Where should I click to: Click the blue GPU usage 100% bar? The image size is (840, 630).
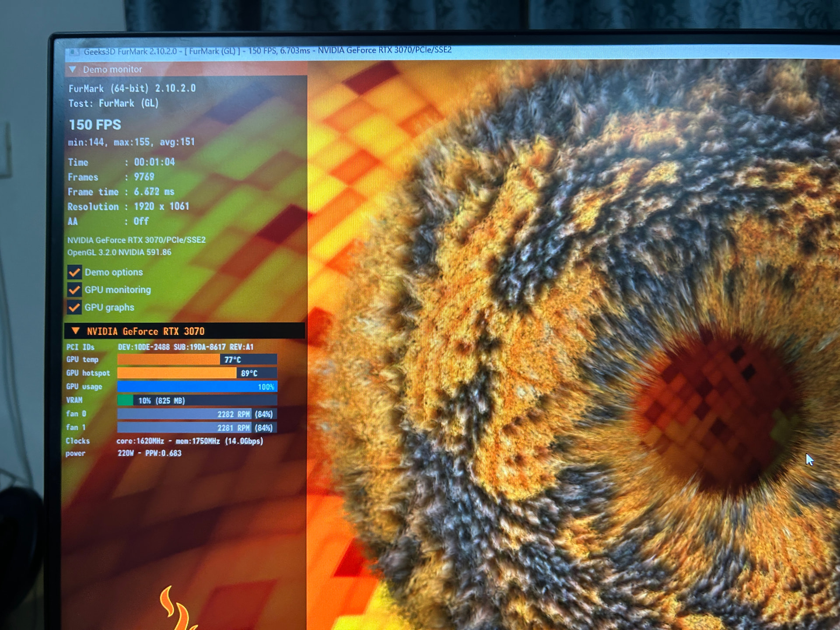197,387
